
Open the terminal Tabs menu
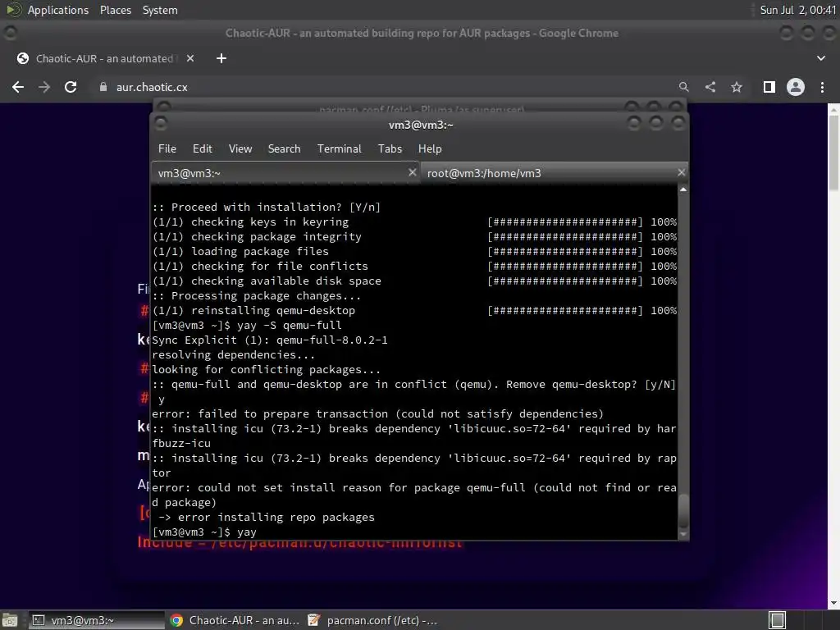point(390,148)
